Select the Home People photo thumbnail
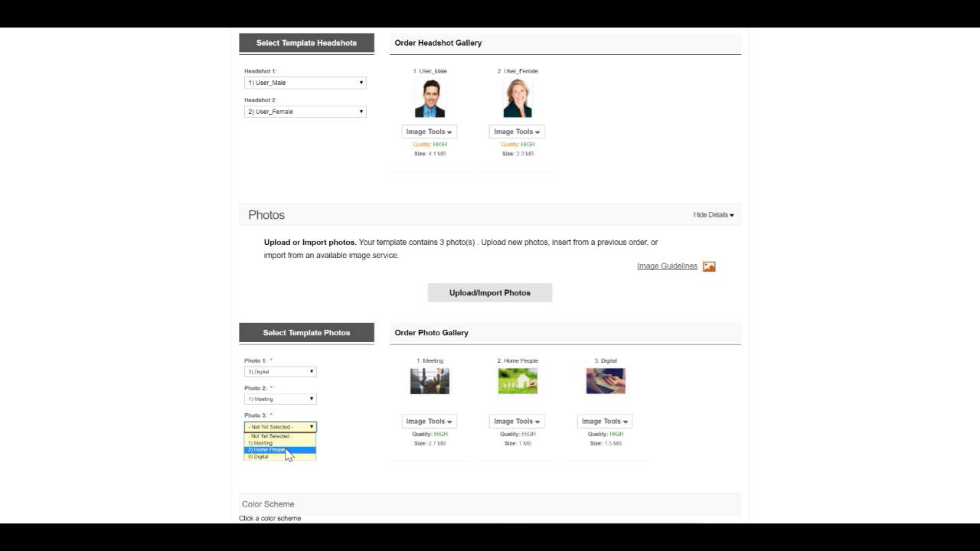This screenshot has height=551, width=980. point(518,381)
